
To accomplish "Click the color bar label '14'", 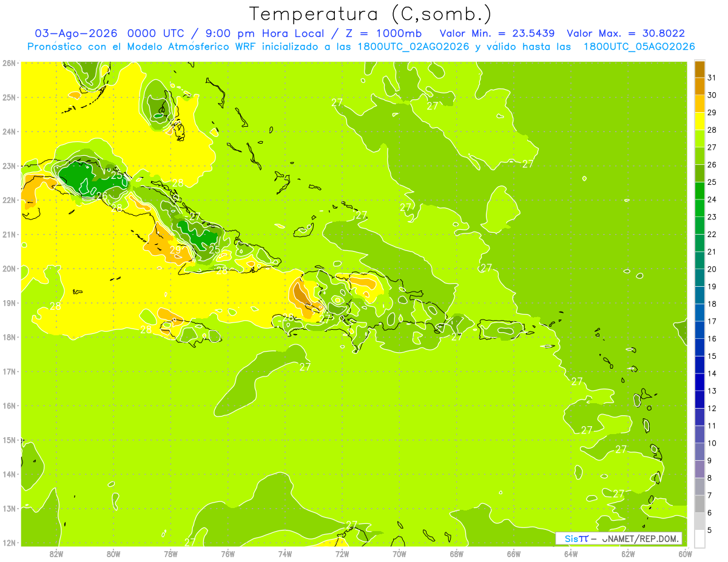I will [712, 373].
